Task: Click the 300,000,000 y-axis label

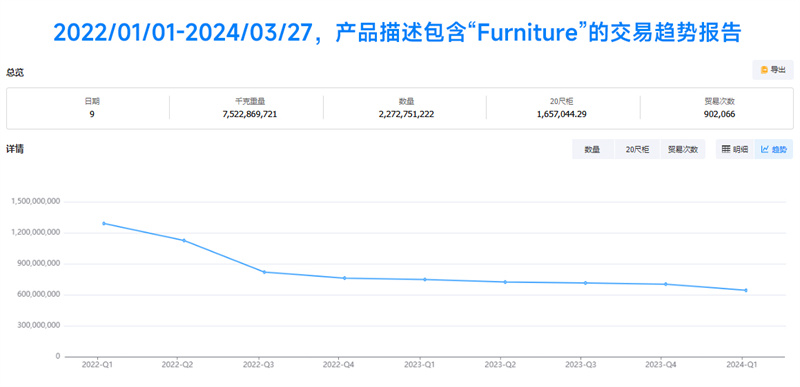Action: coord(39,325)
